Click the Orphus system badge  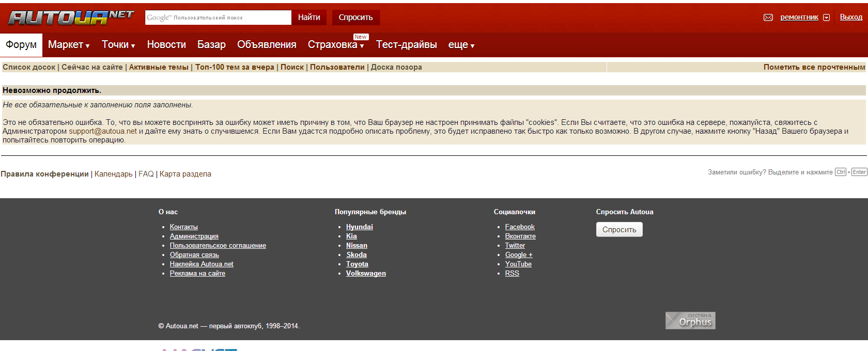(x=690, y=321)
